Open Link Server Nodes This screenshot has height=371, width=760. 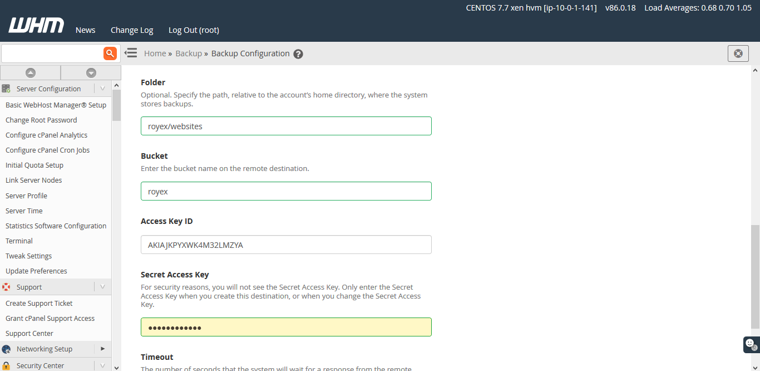(33, 180)
